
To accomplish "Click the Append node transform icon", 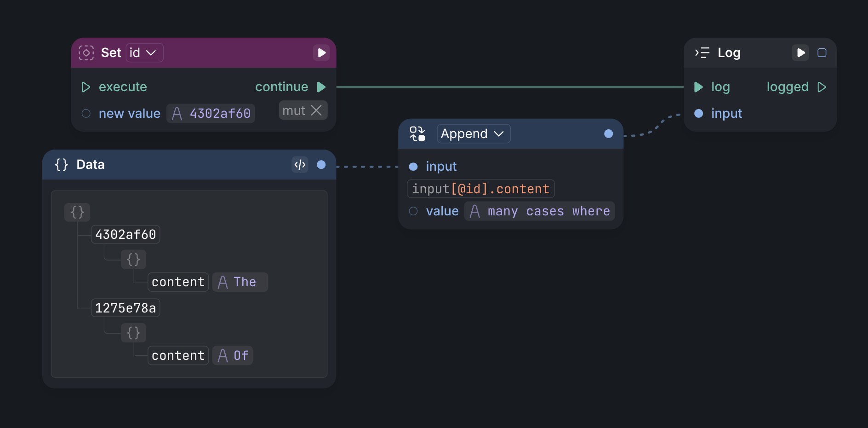I will coord(417,134).
